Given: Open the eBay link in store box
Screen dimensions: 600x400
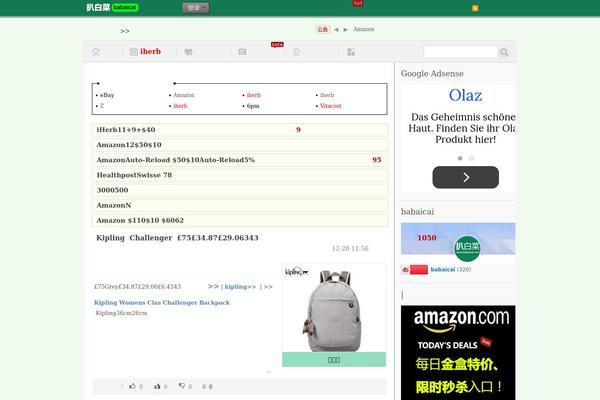Looking at the screenshot, I should coord(107,95).
